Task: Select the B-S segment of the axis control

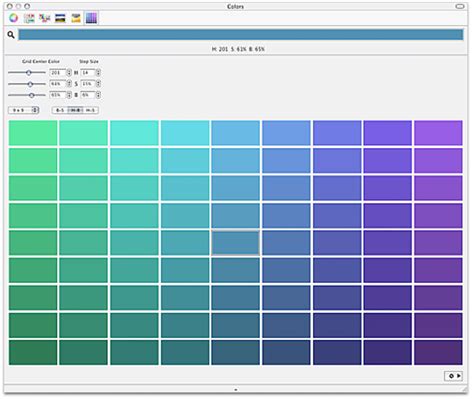Action: pyautogui.click(x=60, y=110)
